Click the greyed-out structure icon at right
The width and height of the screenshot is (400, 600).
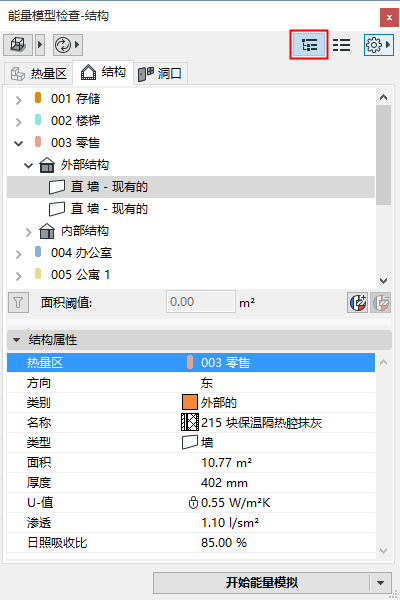[380, 303]
